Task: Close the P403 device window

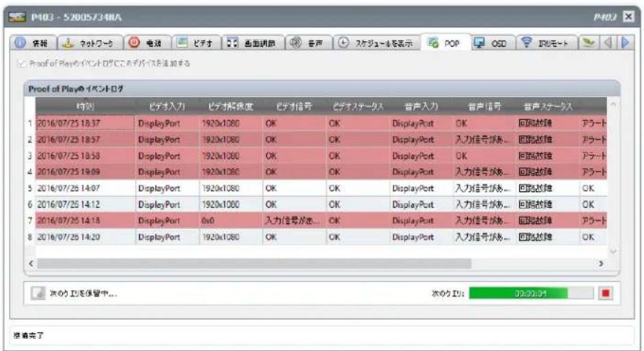Action: point(628,16)
